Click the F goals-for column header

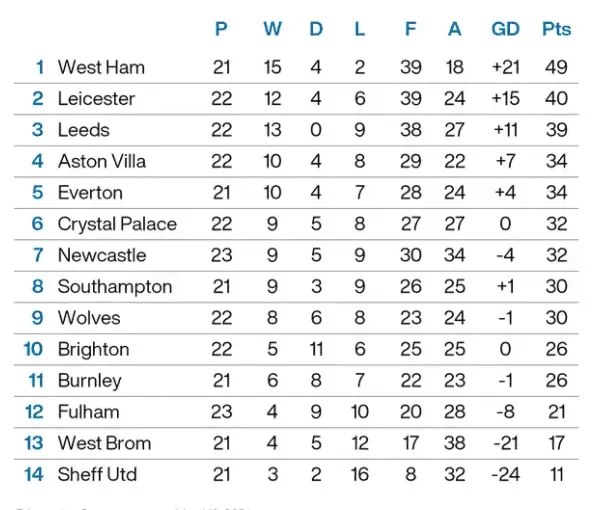410,29
